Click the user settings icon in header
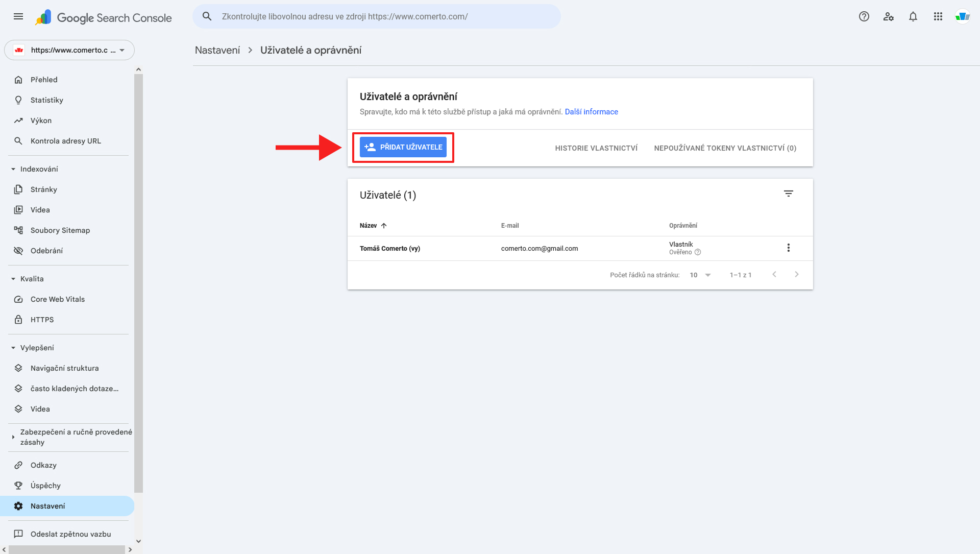Viewport: 980px width, 554px height. (888, 17)
